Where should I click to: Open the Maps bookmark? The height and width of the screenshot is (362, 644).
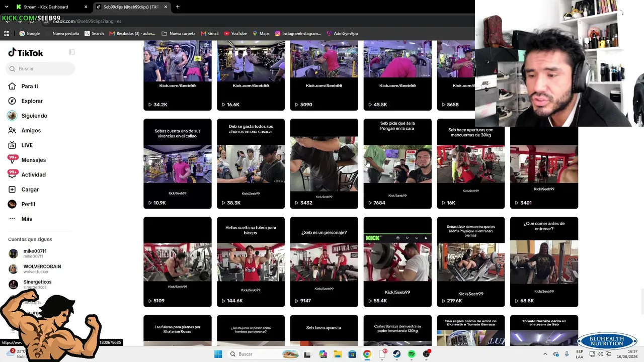[x=261, y=34]
